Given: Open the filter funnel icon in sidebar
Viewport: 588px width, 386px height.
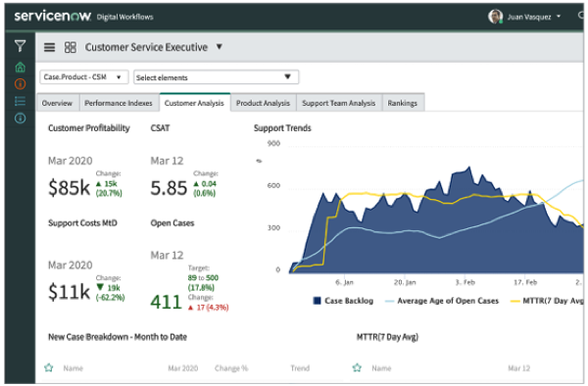Looking at the screenshot, I should [x=20, y=46].
